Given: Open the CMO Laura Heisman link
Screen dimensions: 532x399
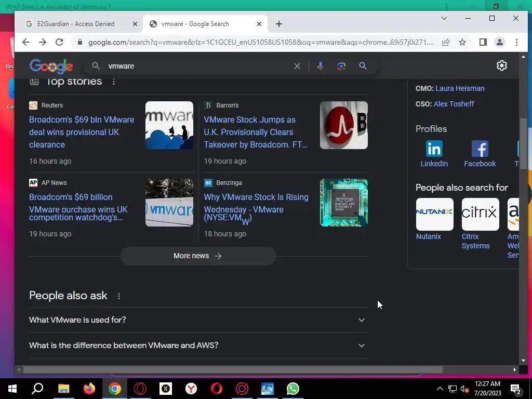Looking at the screenshot, I should point(460,88).
